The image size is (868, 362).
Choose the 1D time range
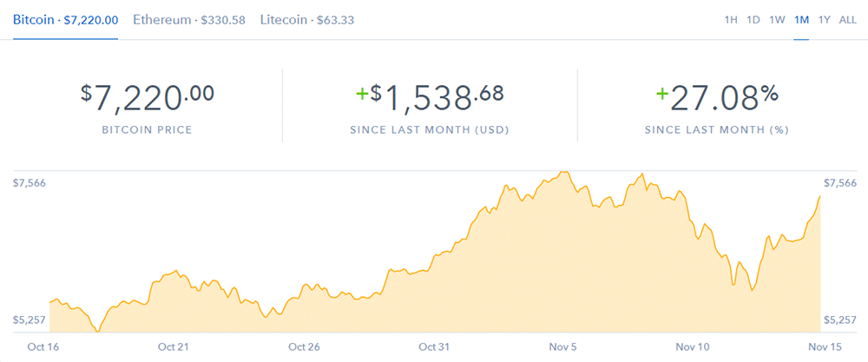pyautogui.click(x=753, y=20)
